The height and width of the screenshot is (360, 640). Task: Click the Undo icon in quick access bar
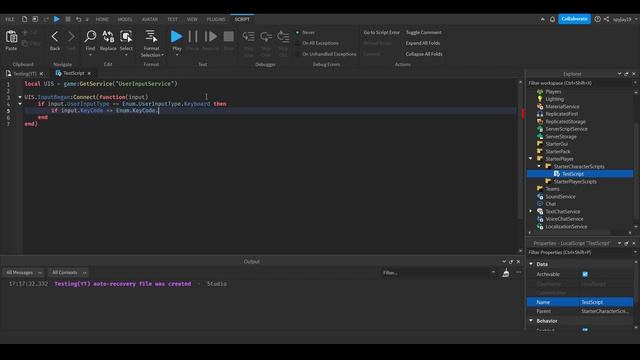click(78, 19)
